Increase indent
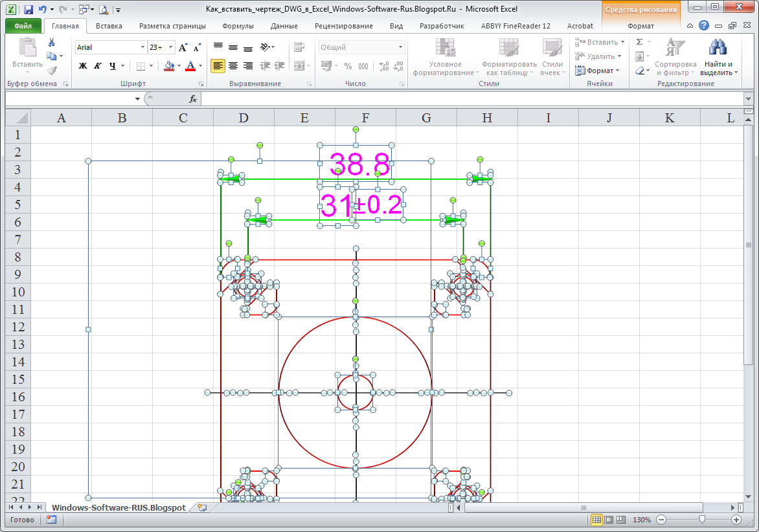 pos(280,66)
